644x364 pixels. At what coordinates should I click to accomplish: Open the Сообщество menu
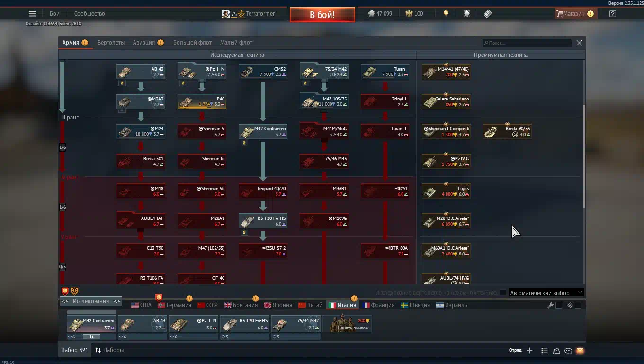[x=89, y=14]
